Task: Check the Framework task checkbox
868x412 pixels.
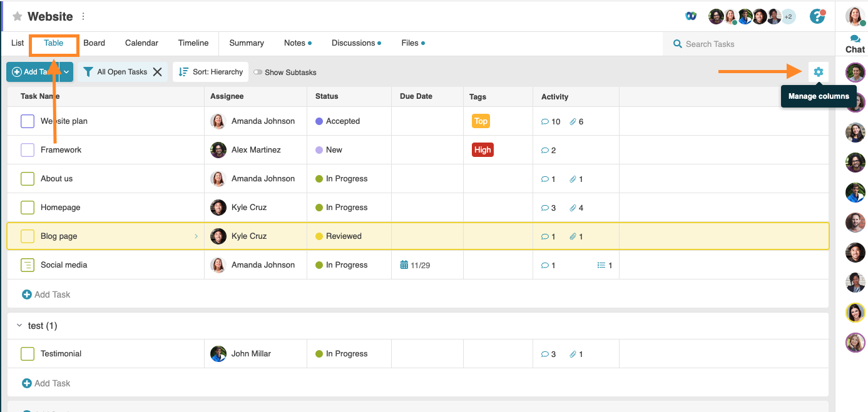Action: click(x=28, y=149)
